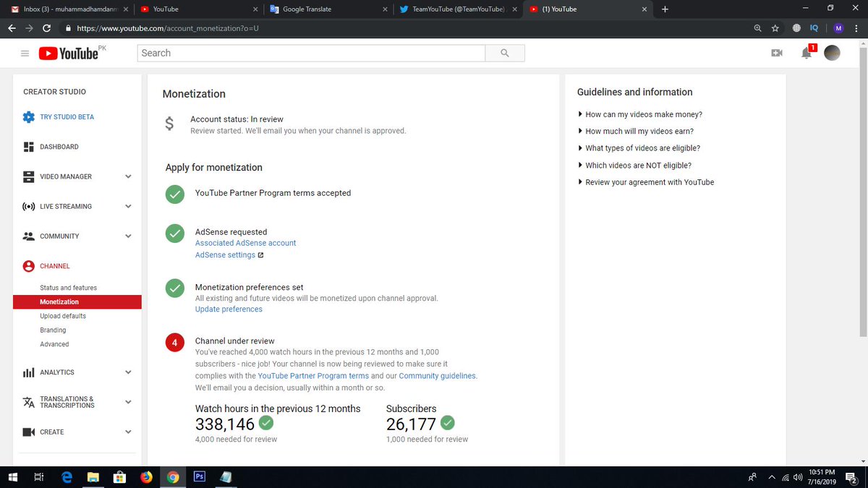Open the account avatar menu
The height and width of the screenshot is (488, 868).
pos(832,53)
